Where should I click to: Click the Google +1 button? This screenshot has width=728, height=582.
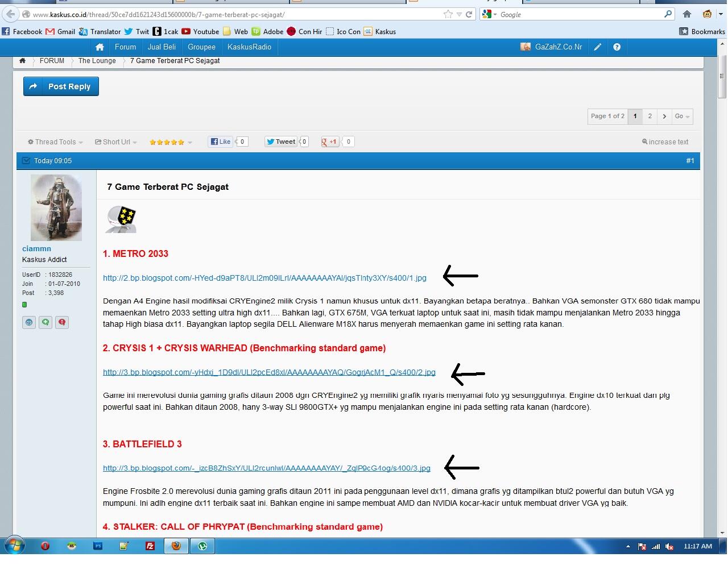(330, 142)
